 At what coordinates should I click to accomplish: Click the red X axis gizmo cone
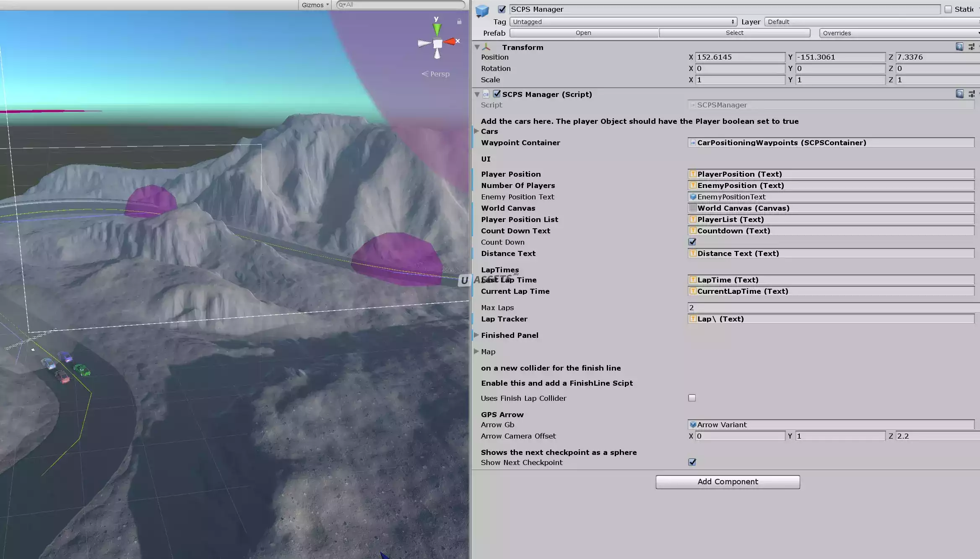[x=450, y=42]
